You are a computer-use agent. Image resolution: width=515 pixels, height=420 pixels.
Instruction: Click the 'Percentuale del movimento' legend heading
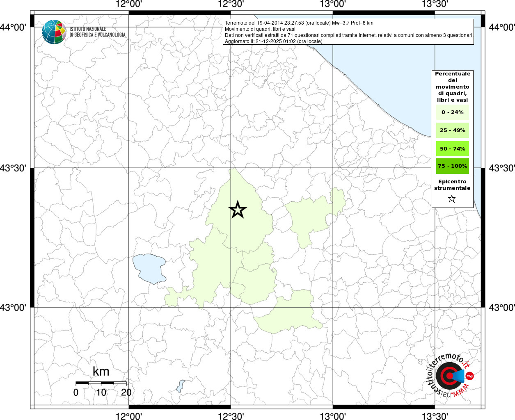453,87
